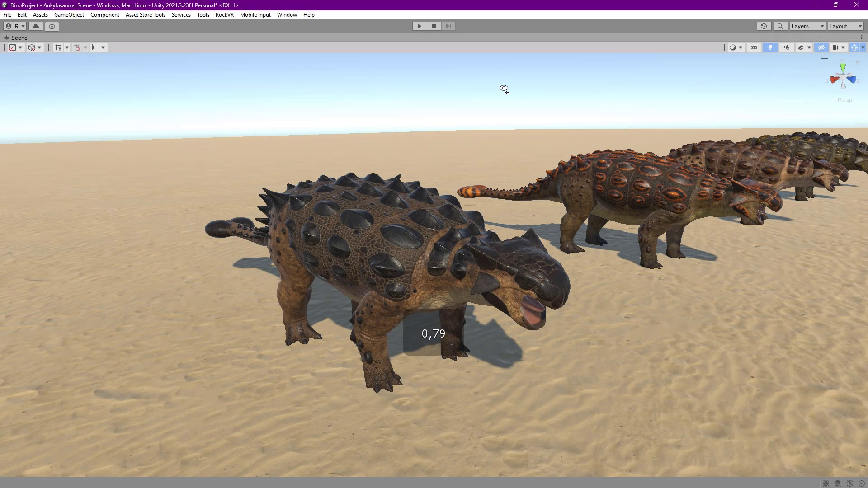Open the Mobile Input menu

click(255, 15)
